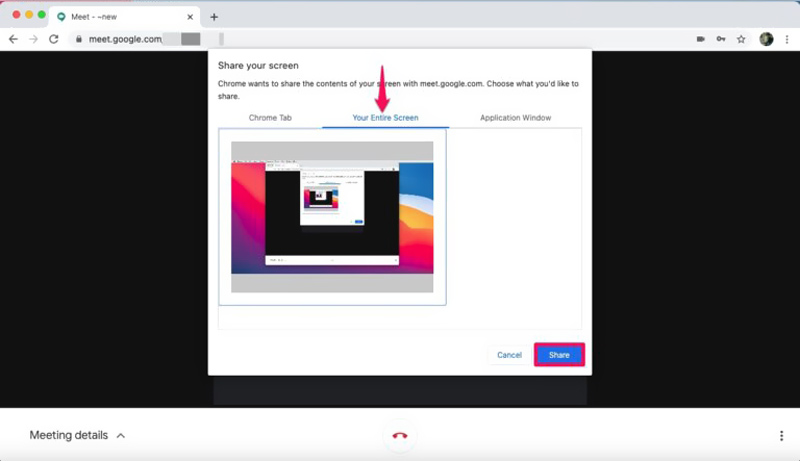800x461 pixels.
Task: Open the camera permission icon in address bar
Action: coord(701,39)
